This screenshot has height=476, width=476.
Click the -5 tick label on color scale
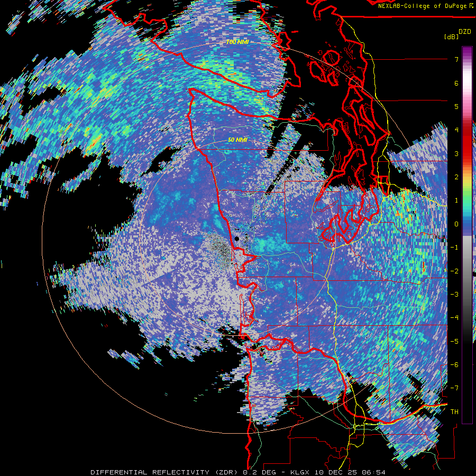coord(454,341)
